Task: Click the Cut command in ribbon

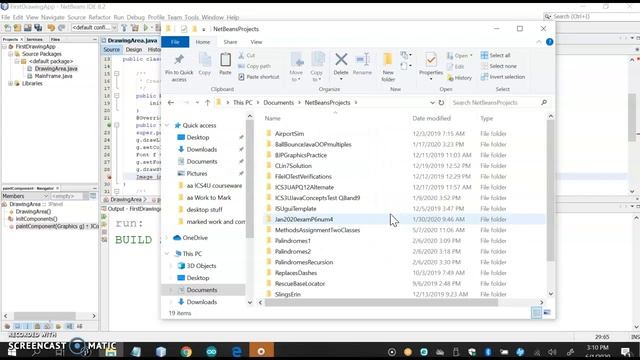Action: pos(247,55)
